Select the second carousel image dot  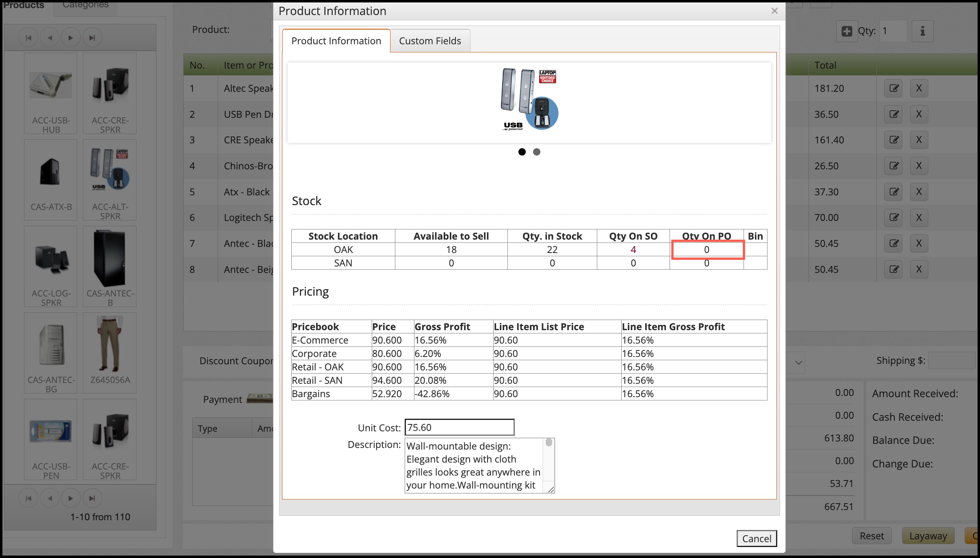(x=537, y=152)
